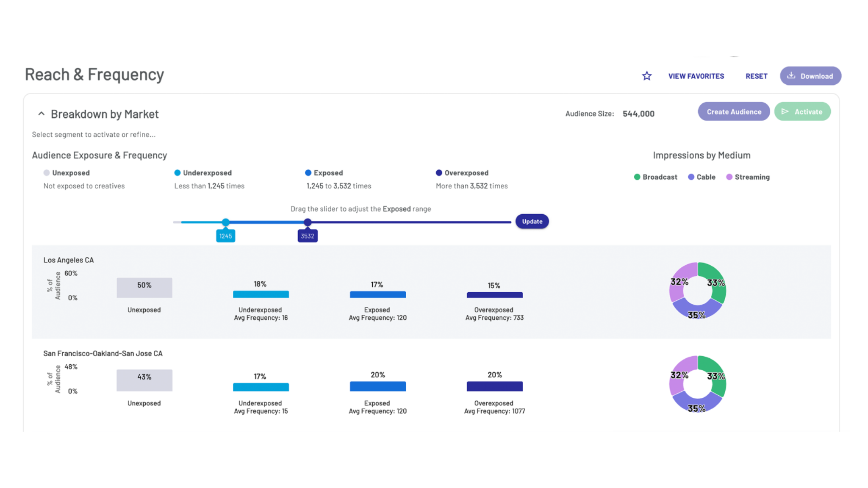Select the 3532 upper slider handle
This screenshot has width=868, height=488.
[x=308, y=222]
